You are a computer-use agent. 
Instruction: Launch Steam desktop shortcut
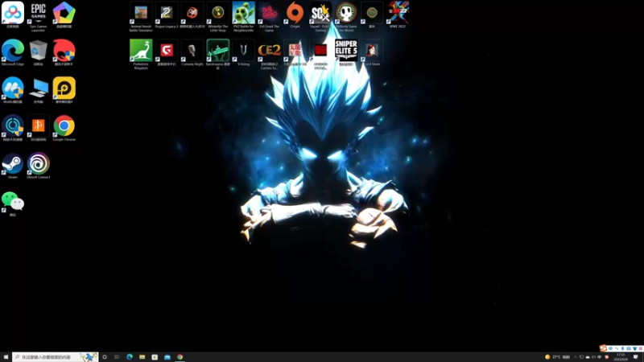click(13, 166)
